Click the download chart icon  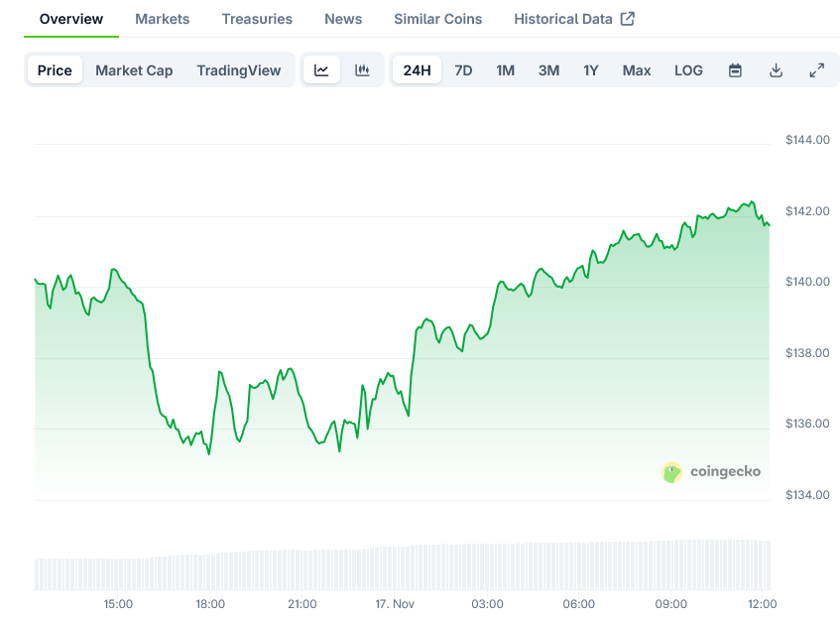point(776,69)
